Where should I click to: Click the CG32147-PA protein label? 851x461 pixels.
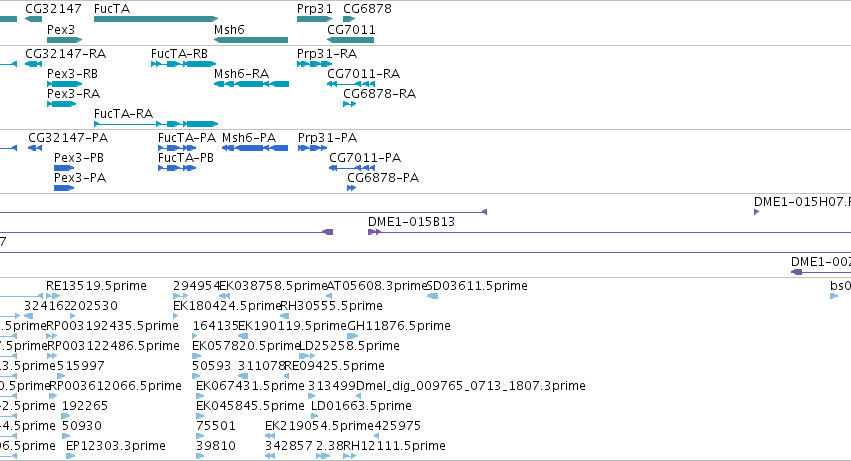68,137
